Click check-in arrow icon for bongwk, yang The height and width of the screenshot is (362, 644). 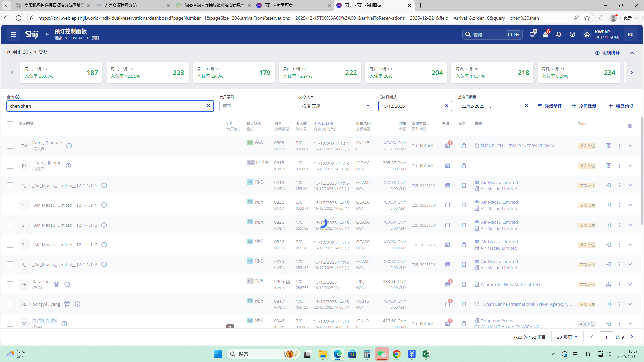click(608, 304)
